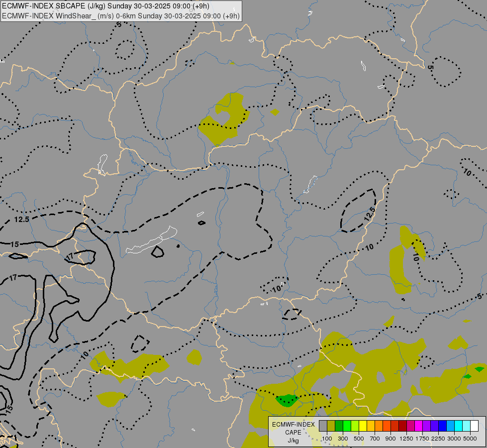Image resolution: width=487 pixels, height=448 pixels.
Task: Select the bright magenta legend swatch
Action: coord(419,426)
